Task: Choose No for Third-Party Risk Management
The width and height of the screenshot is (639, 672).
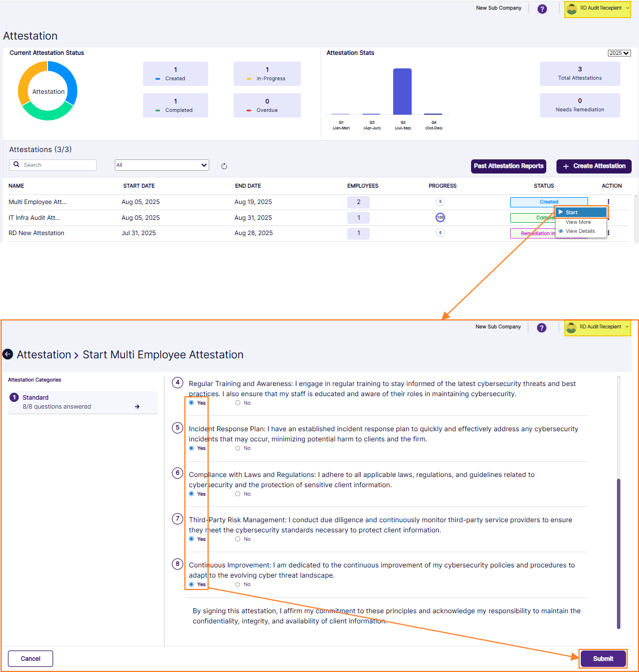Action: pyautogui.click(x=238, y=539)
